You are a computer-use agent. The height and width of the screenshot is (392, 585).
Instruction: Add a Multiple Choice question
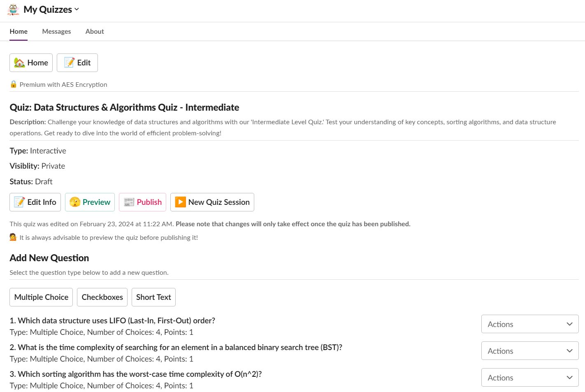coord(41,297)
